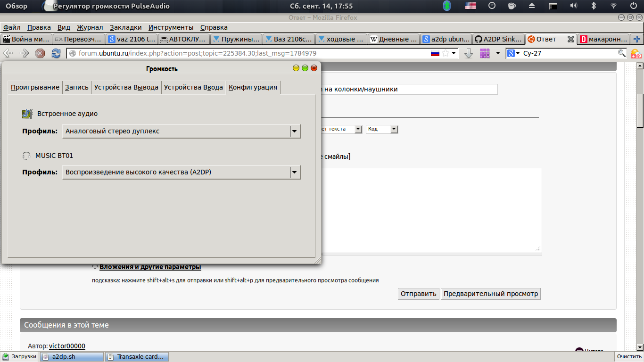Click the stop loading icon

40,53
